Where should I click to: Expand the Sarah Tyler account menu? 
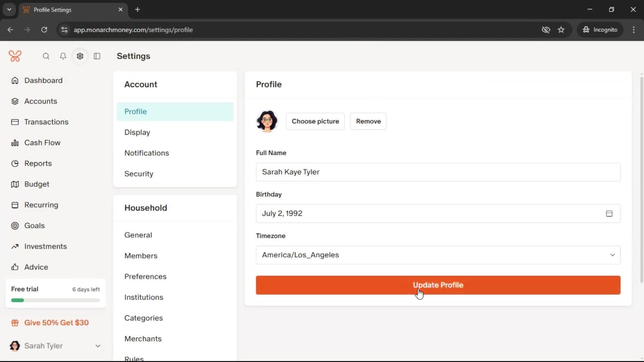pos(98,346)
